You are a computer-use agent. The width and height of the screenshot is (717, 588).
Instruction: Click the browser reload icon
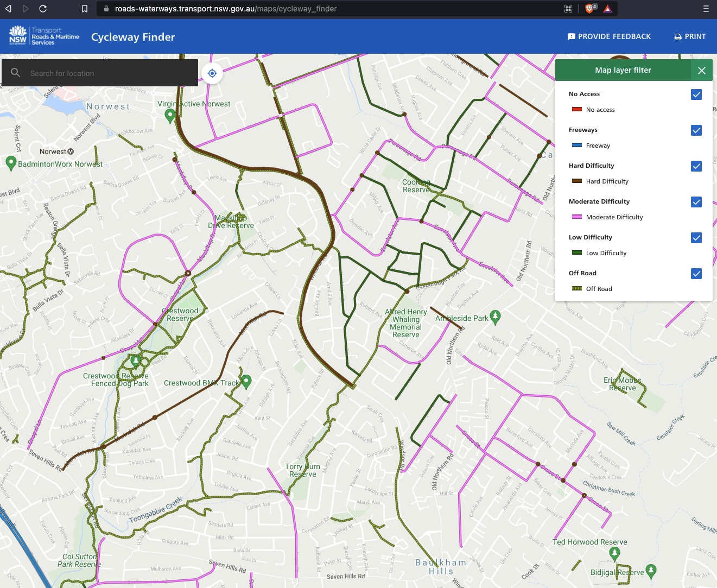(x=43, y=9)
